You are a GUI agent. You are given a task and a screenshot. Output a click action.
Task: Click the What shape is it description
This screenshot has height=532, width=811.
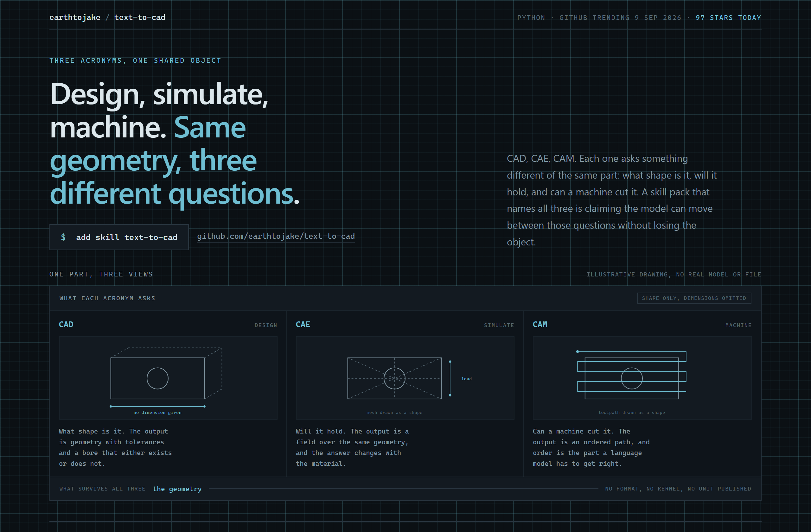115,447
